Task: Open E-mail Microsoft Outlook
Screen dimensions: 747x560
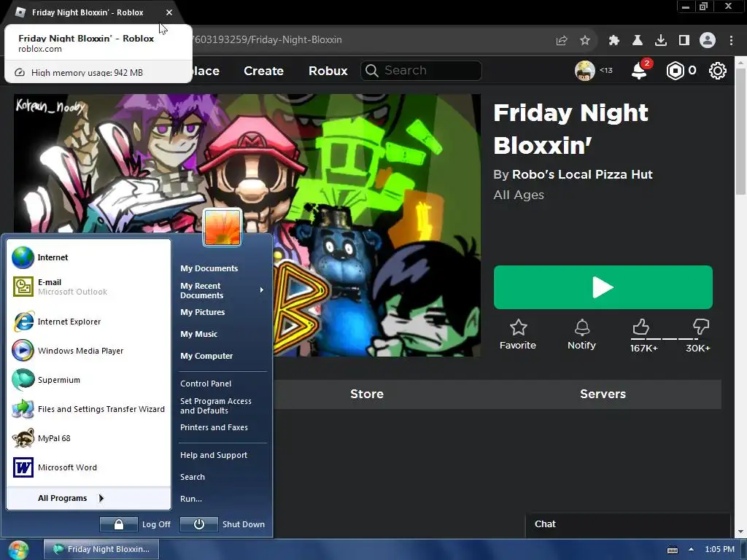Action: coord(88,287)
